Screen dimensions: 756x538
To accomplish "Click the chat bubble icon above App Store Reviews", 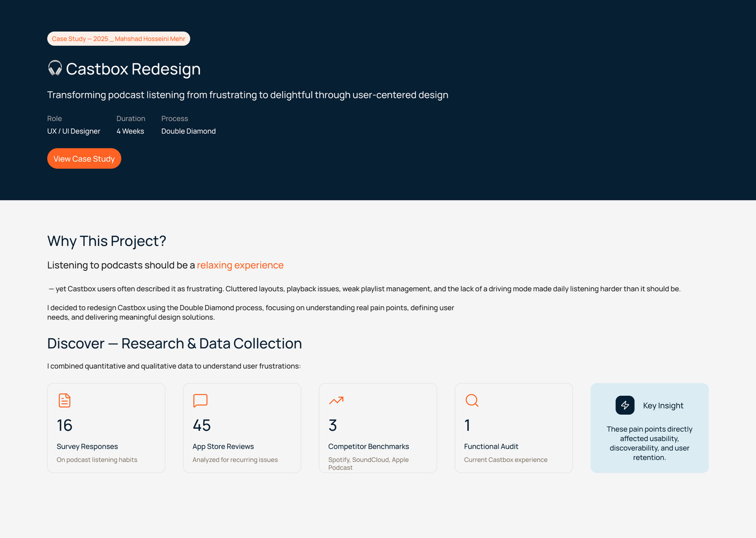I will point(200,400).
